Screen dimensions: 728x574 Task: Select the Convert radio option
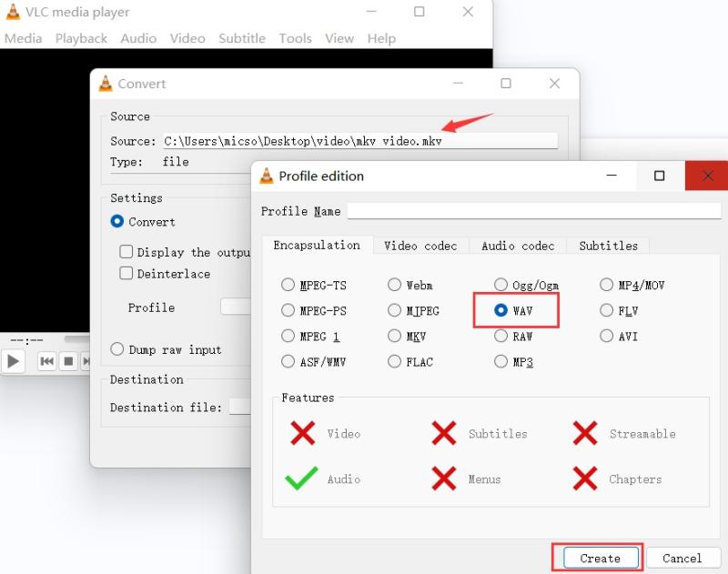click(x=117, y=221)
